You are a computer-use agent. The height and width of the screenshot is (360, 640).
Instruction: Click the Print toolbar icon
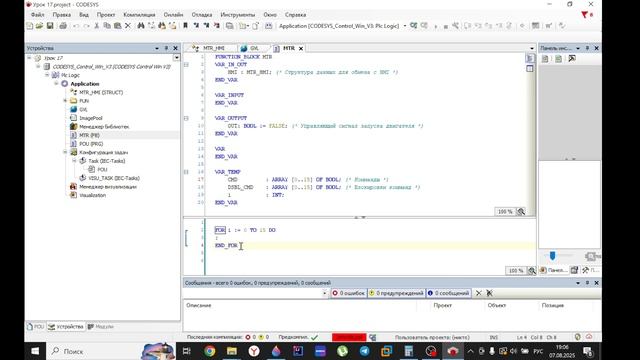coord(63,26)
